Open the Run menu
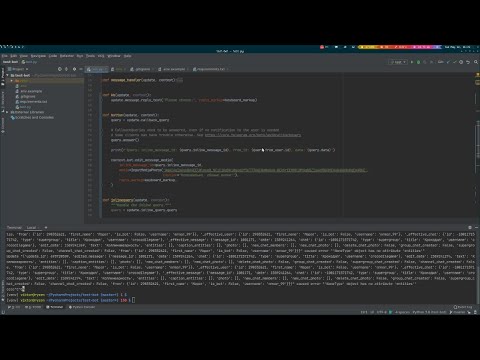 point(80,56)
